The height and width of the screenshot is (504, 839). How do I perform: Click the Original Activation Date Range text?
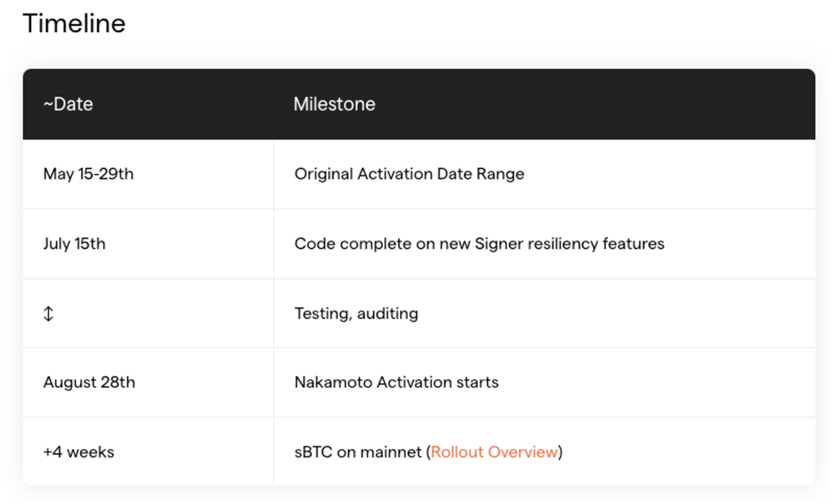[x=409, y=174]
